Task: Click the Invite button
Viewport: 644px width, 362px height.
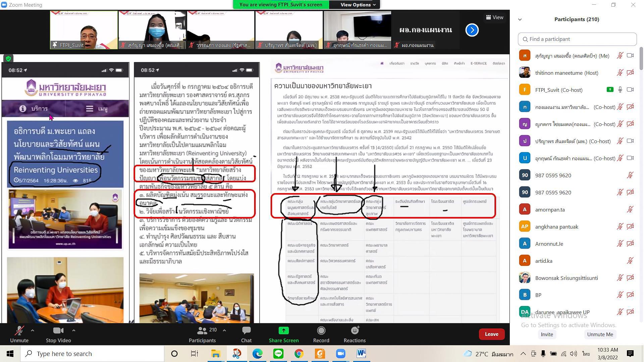Action: pos(547,334)
